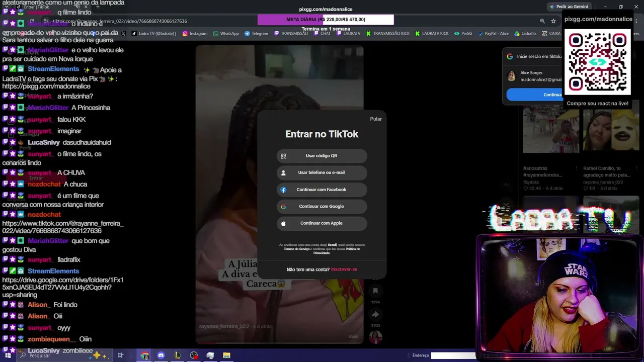644x362 pixels.
Task: Open League of Legends from the taskbar
Action: coord(177,355)
